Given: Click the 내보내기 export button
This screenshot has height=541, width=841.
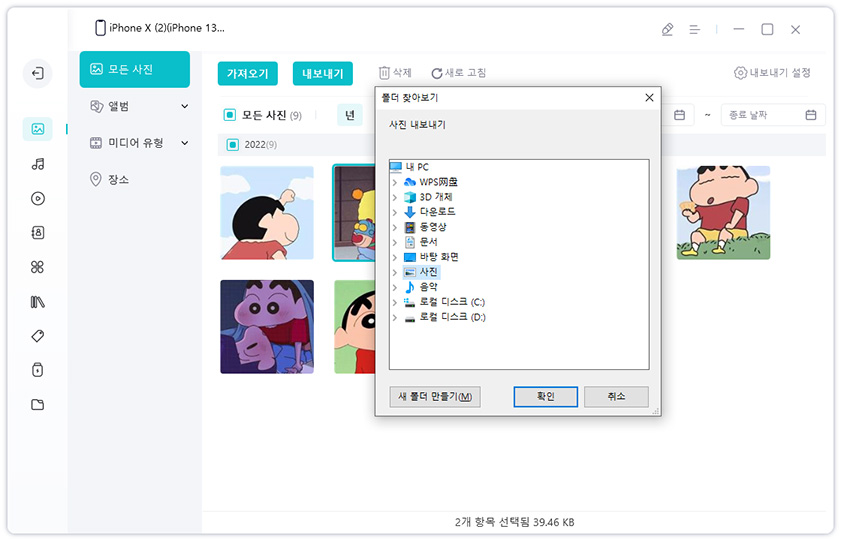Looking at the screenshot, I should pyautogui.click(x=323, y=73).
